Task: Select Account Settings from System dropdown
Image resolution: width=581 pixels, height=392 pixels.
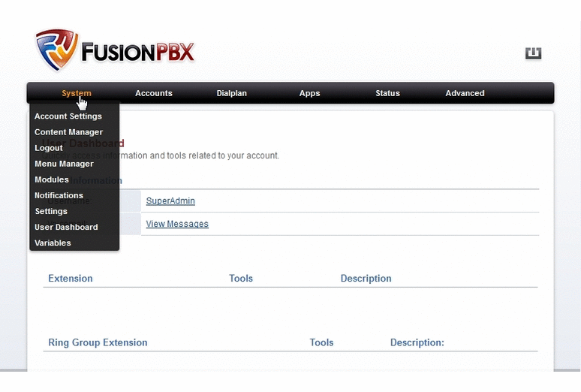Action: 68,116
